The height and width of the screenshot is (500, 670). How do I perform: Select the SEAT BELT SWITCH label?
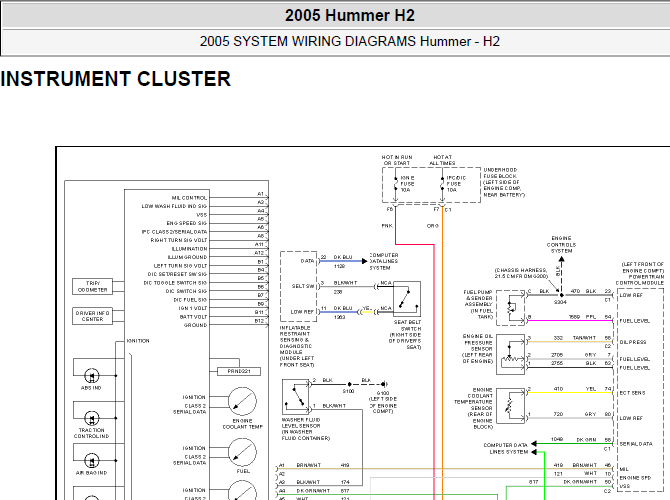[405, 335]
